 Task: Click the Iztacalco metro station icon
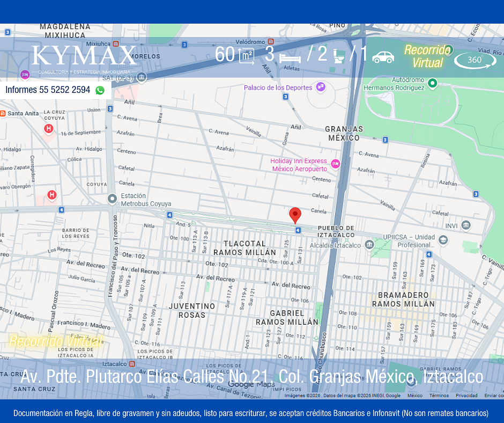132,364
